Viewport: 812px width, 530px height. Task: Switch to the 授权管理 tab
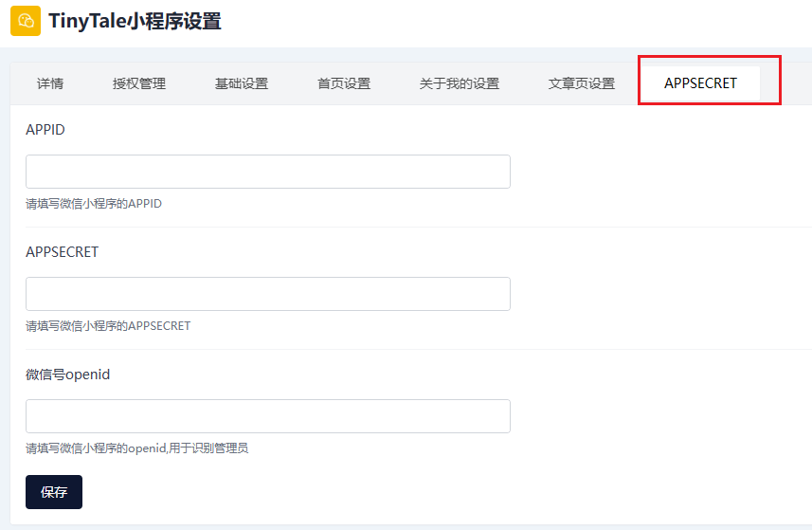(139, 83)
